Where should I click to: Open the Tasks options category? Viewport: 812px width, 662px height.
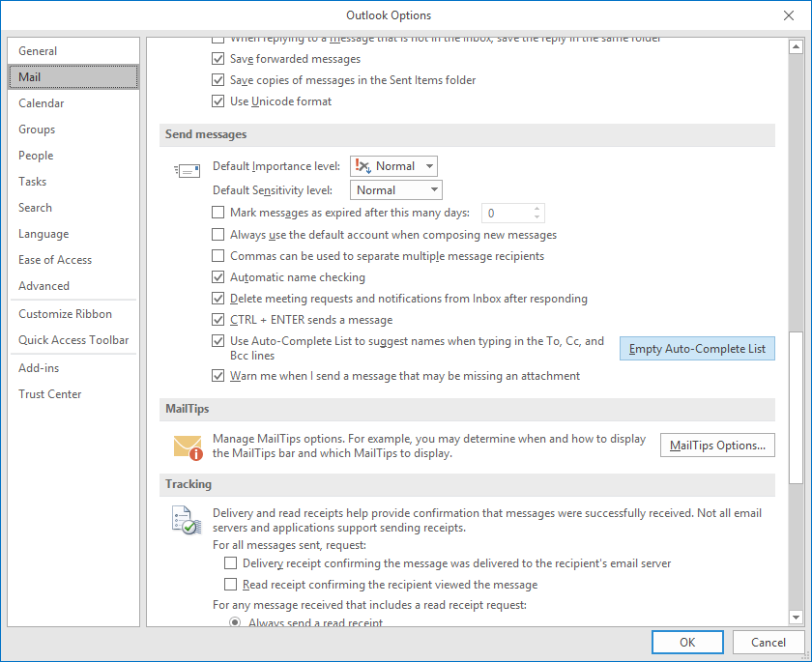point(73,182)
